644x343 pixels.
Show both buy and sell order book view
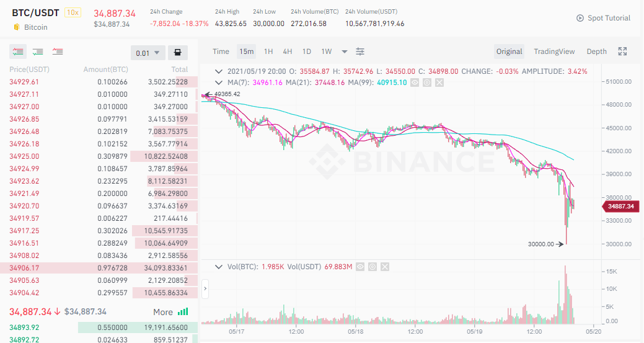(18, 51)
